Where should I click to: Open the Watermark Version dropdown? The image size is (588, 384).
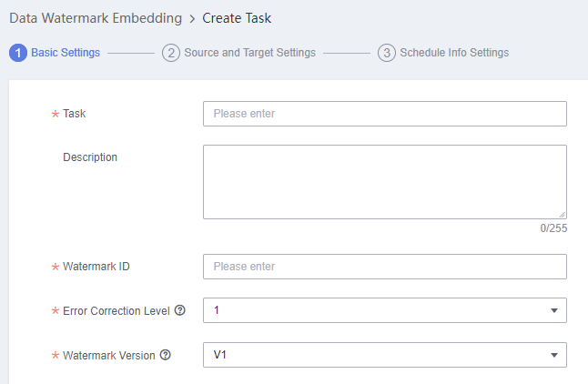coord(385,355)
